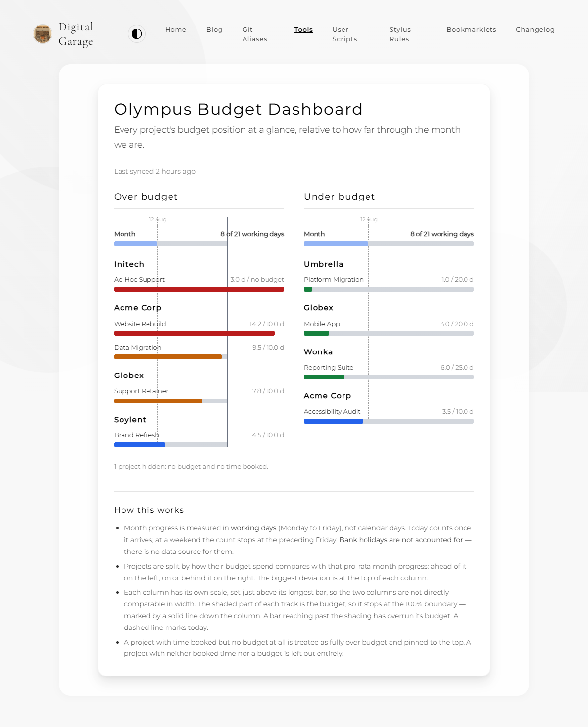Click the '7.8 / 10.0 d' value
This screenshot has height=727, width=588.
pos(268,391)
